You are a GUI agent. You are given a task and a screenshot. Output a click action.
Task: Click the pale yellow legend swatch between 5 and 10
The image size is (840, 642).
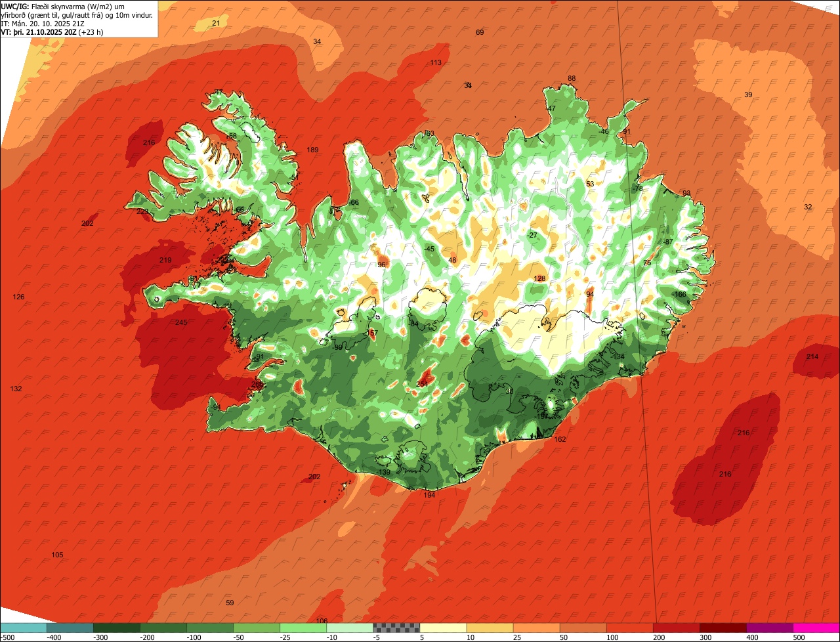pyautogui.click(x=443, y=628)
